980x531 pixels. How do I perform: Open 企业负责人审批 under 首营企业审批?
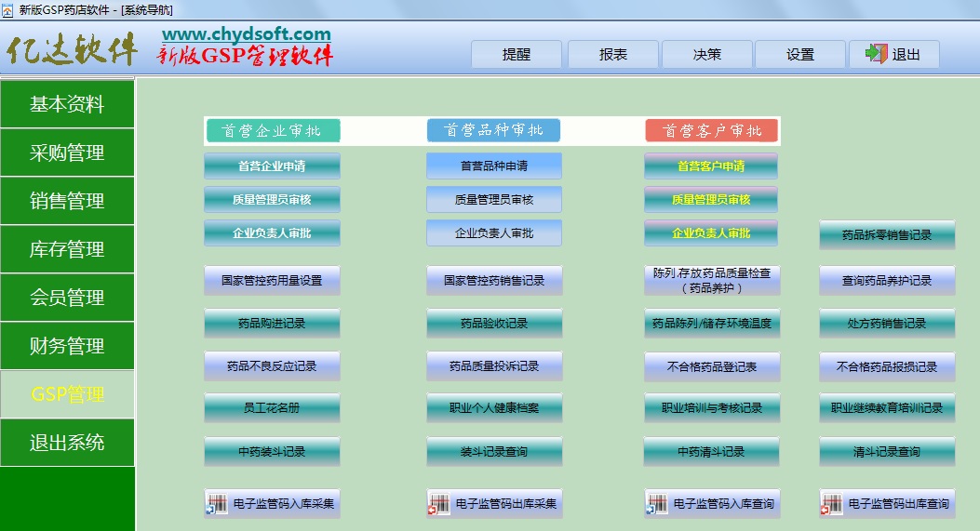click(272, 233)
